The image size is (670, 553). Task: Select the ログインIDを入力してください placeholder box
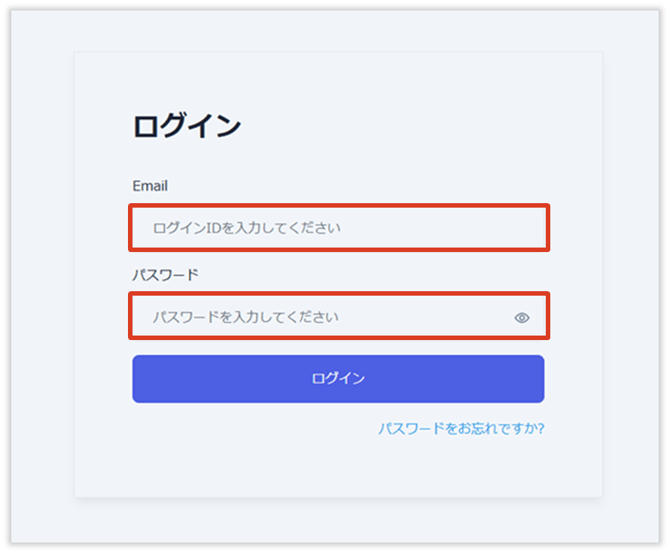click(338, 228)
